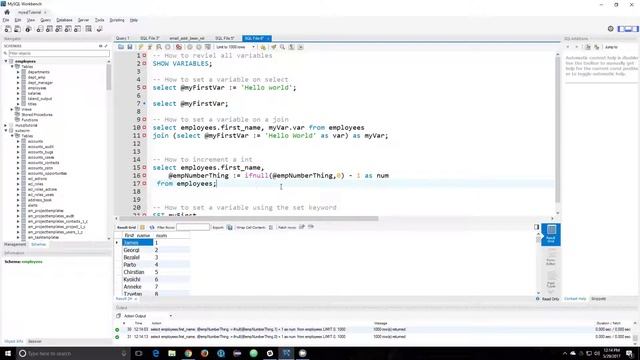The image size is (640, 360).
Task: Open the File menu
Action: pyautogui.click(x=6, y=20)
